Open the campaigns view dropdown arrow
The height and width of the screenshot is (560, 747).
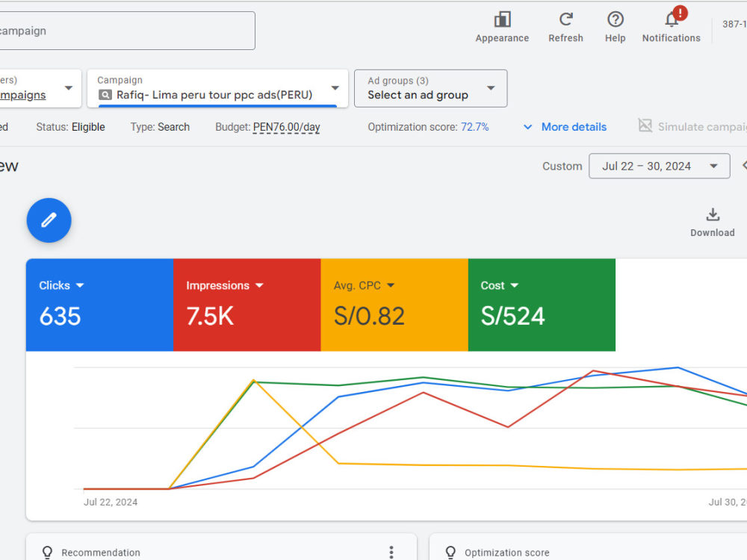[x=69, y=88]
